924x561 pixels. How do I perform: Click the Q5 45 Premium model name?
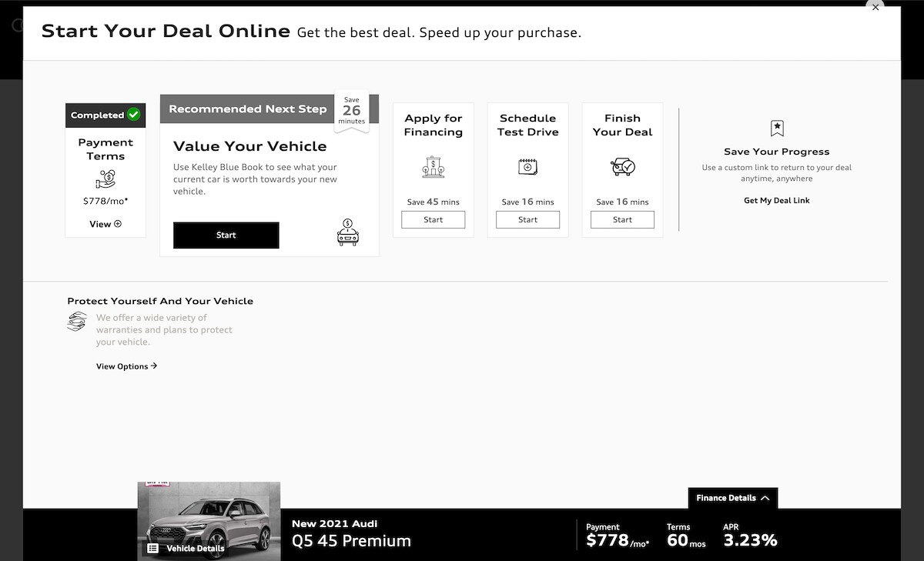(351, 541)
